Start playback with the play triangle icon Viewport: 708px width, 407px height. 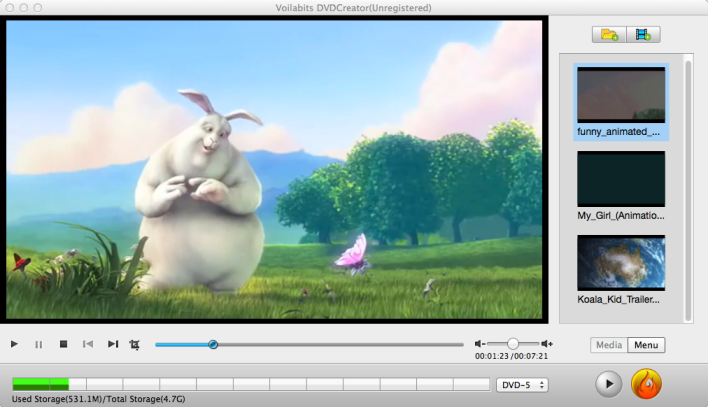pyautogui.click(x=14, y=344)
